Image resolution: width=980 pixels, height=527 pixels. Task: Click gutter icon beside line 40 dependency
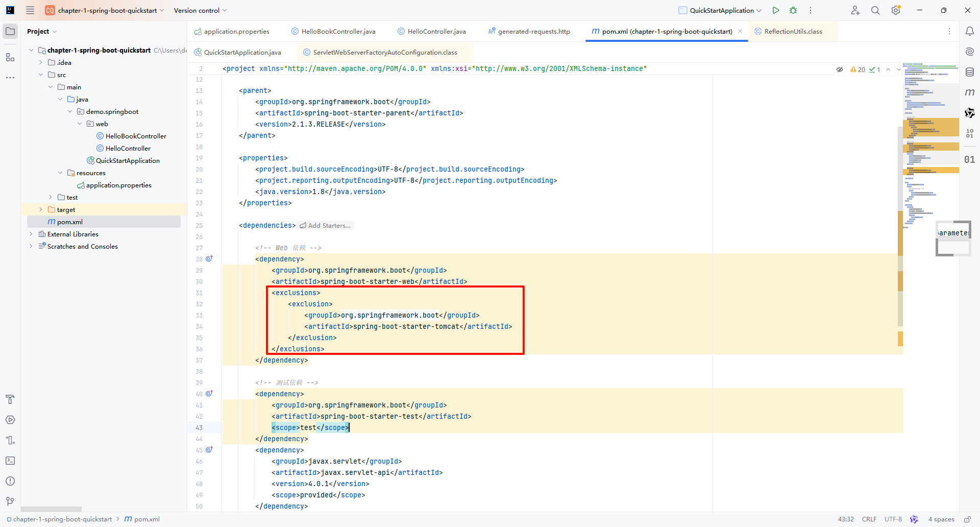pos(209,394)
